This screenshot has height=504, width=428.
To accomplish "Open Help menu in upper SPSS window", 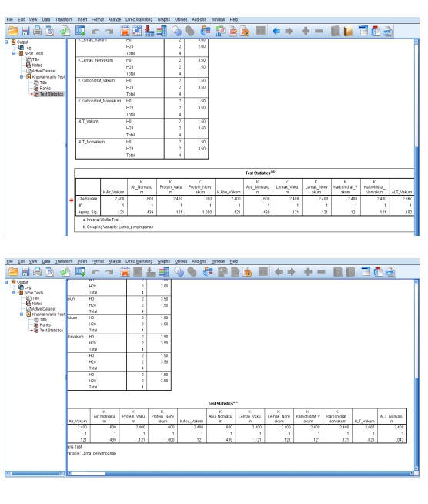I will pos(234,19).
